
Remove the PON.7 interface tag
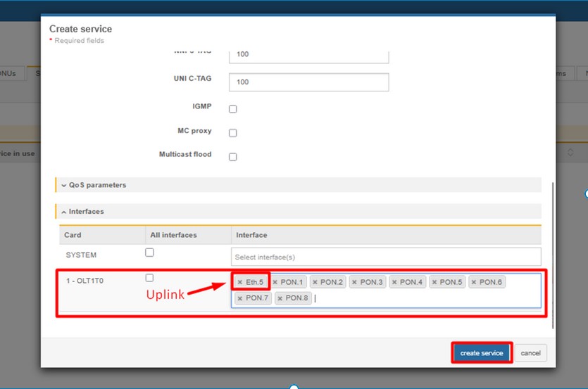[240, 298]
